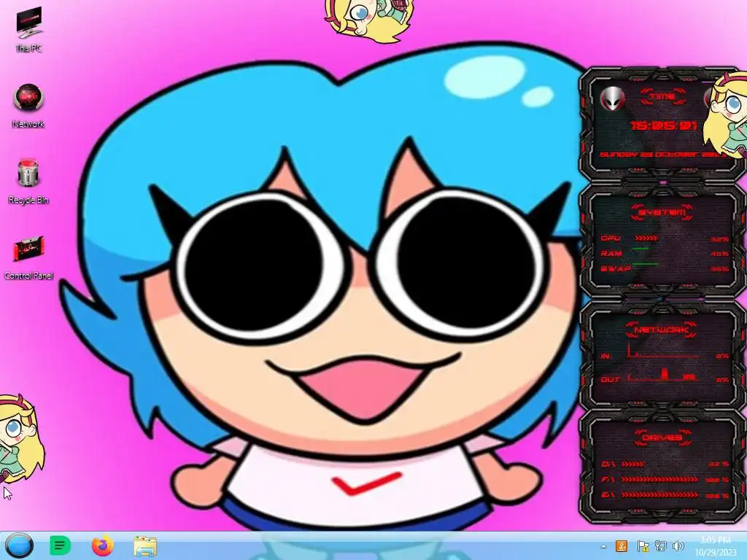
Task: Click the network IN traffic graph
Action: [663, 351]
